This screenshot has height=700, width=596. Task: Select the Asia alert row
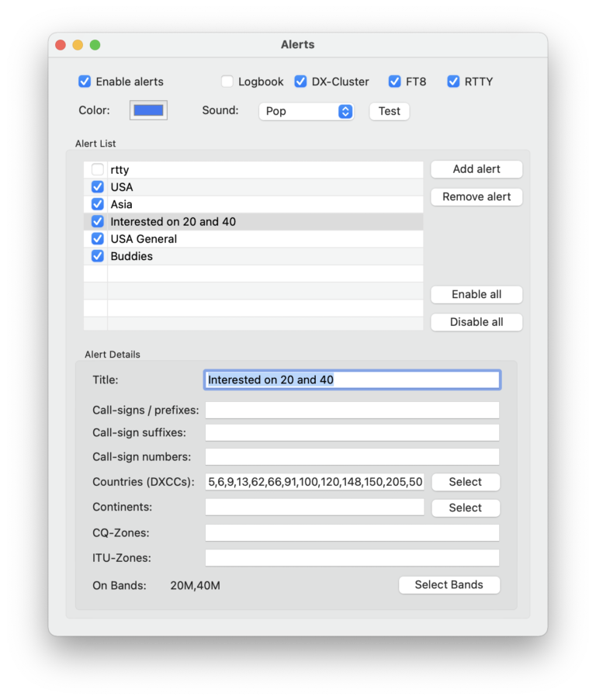(254, 204)
